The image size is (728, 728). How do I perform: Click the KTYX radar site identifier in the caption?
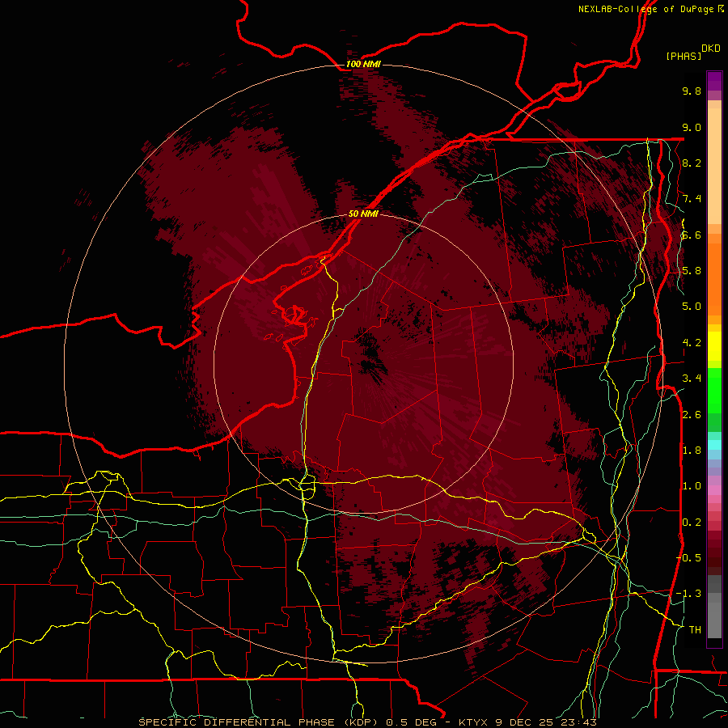(x=473, y=722)
